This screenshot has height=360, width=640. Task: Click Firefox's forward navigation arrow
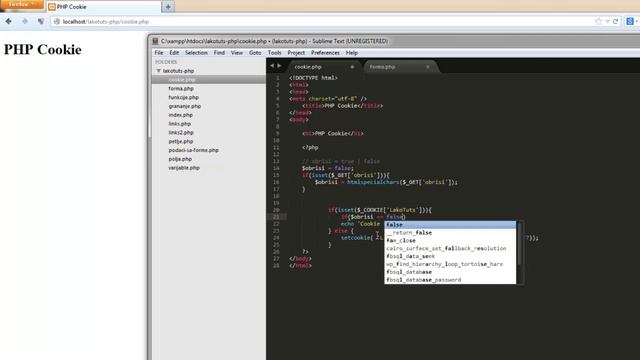click(x=25, y=21)
